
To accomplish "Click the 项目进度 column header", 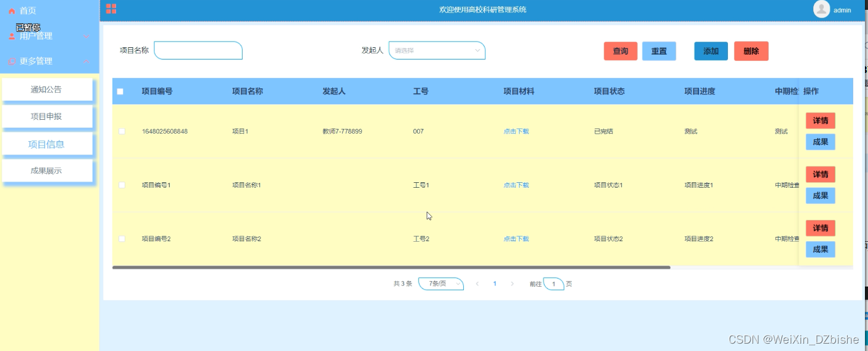I will pyautogui.click(x=700, y=91).
